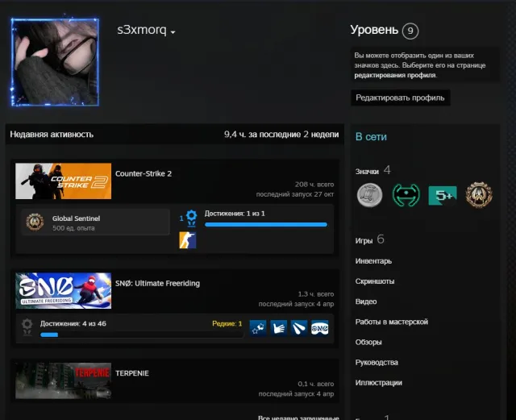Click the 0,1 ч. всего playtime text
The image size is (516, 420).
[x=316, y=384]
